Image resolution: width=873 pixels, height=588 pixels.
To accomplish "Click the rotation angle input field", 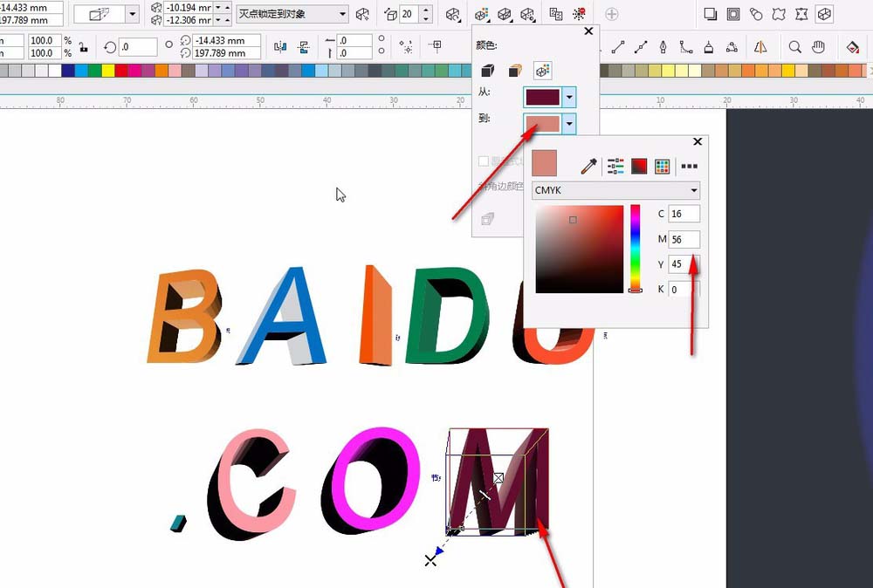I will [x=138, y=47].
